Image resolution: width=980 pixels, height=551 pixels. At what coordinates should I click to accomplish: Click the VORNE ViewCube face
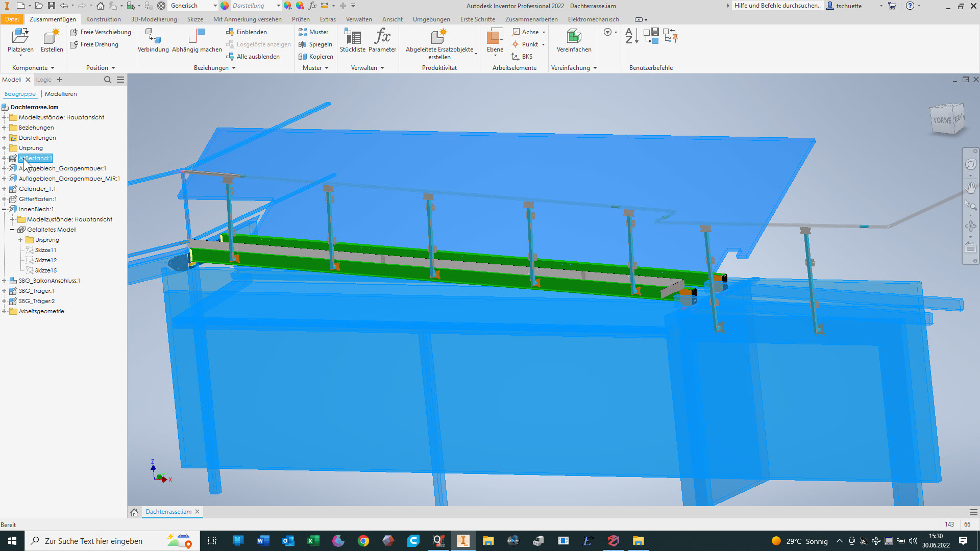[942, 120]
